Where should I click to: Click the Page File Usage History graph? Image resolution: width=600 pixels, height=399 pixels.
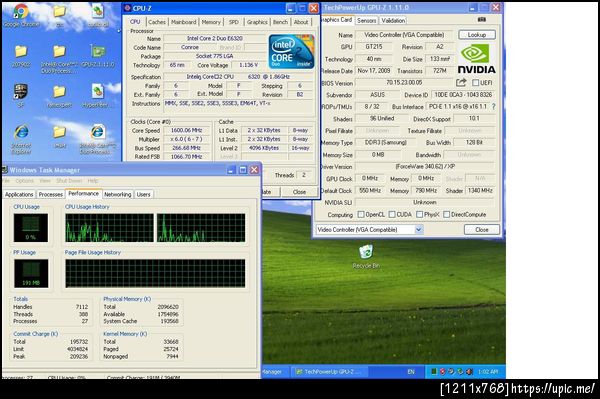pyautogui.click(x=155, y=273)
